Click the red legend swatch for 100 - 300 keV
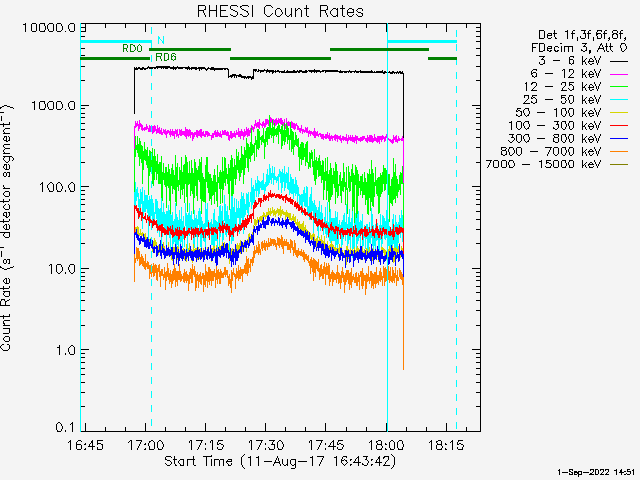 click(619, 126)
